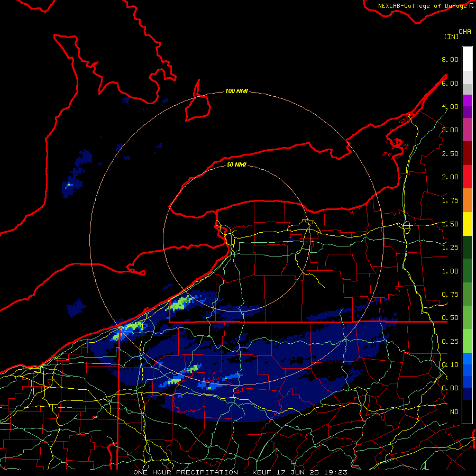Pick the bright red 2.00 legend swatch
Screen dimensions: 476x476
[467, 177]
